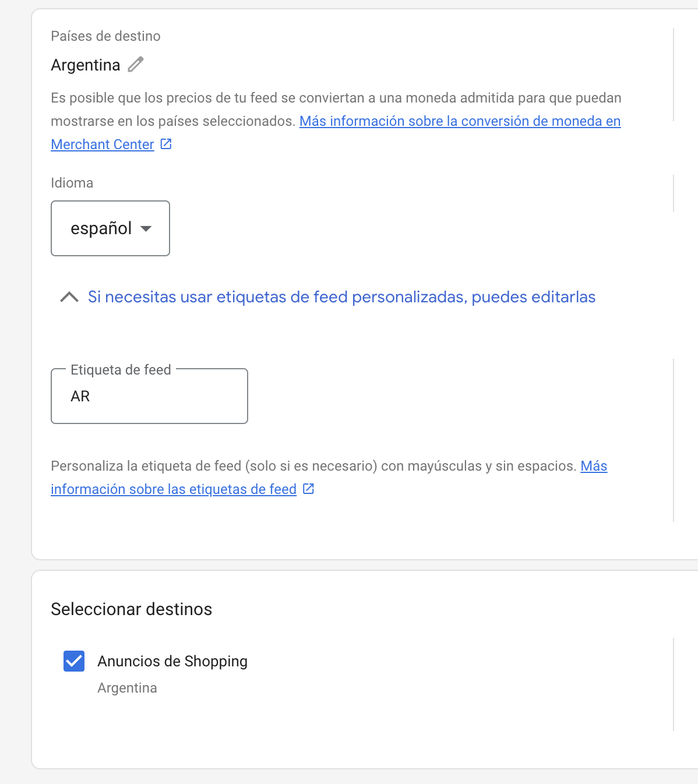This screenshot has height=784, width=698.
Task: Click the Etiqueta de feed input field
Action: tap(149, 396)
